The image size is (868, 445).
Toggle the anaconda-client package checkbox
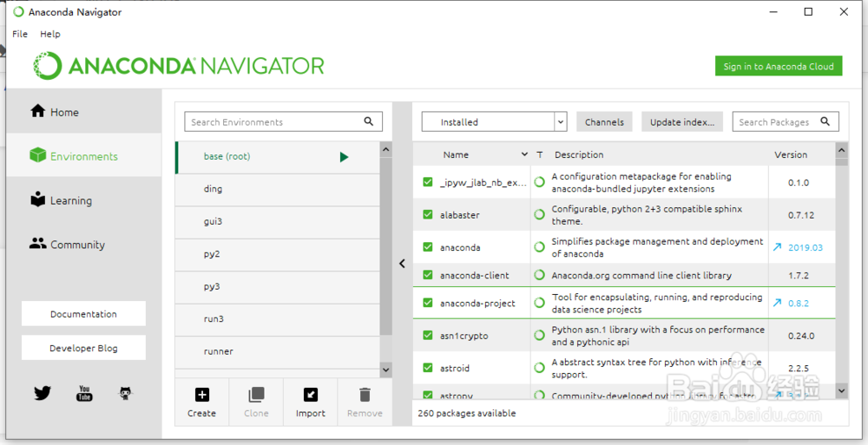(427, 274)
